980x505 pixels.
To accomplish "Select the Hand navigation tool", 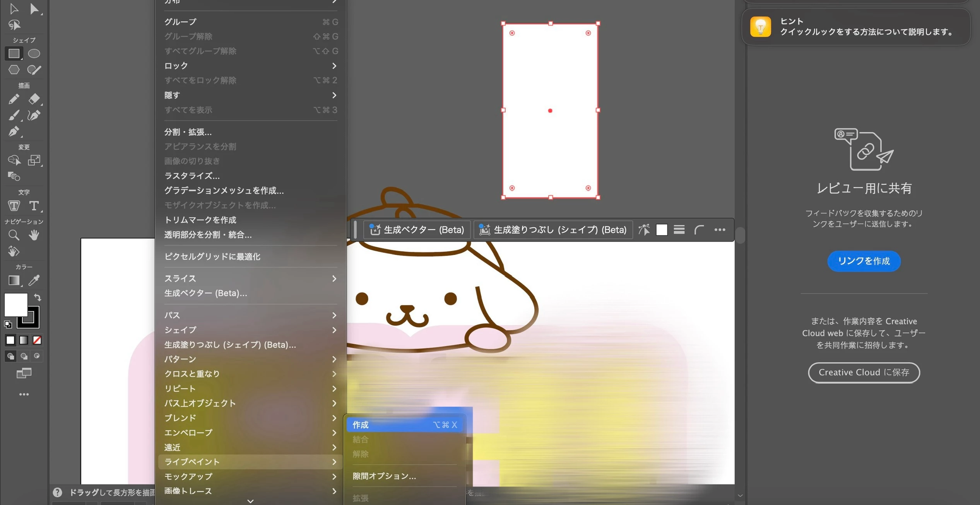I will tap(34, 235).
